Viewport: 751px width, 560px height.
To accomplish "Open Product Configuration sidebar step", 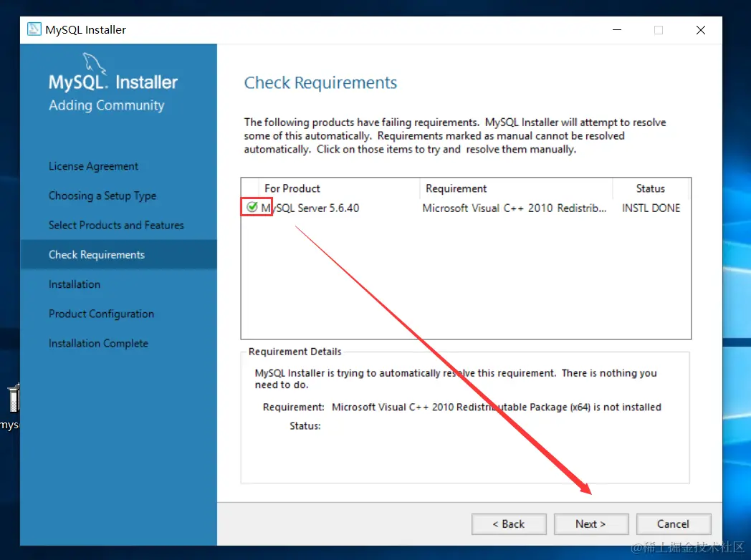I will click(x=102, y=314).
